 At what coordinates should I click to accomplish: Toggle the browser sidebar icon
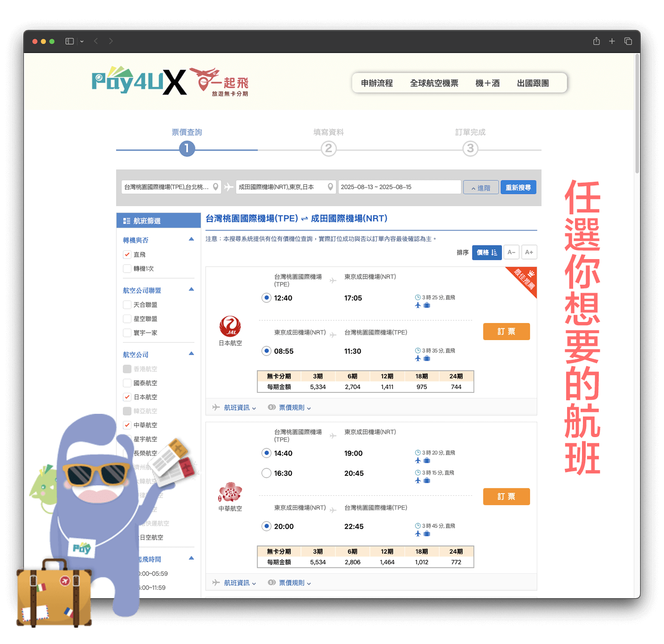coord(69,41)
